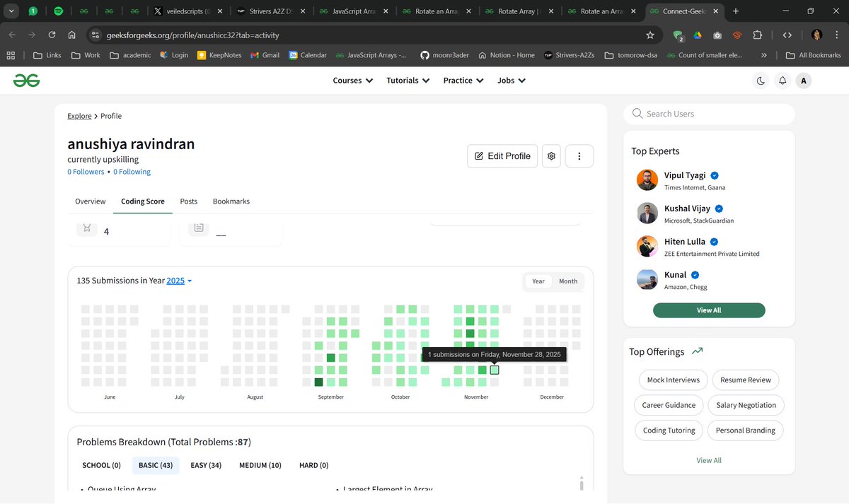Go to the browser home page icon

(71, 35)
